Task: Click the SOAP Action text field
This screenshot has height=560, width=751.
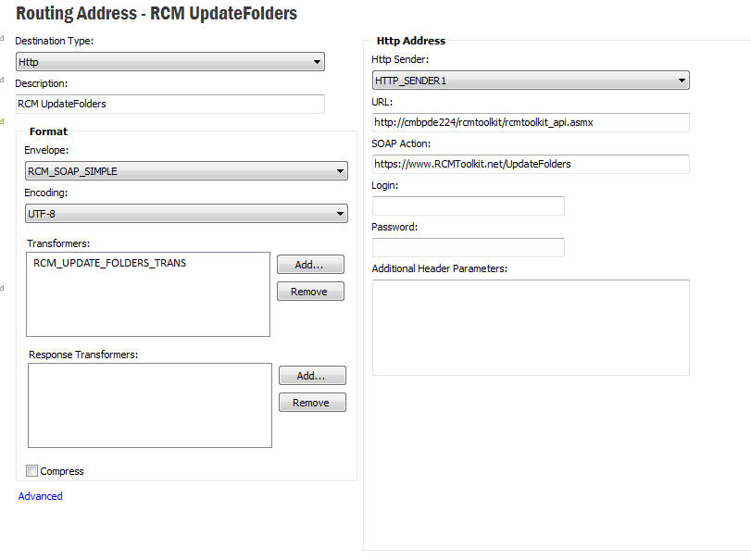Action: [x=531, y=164]
